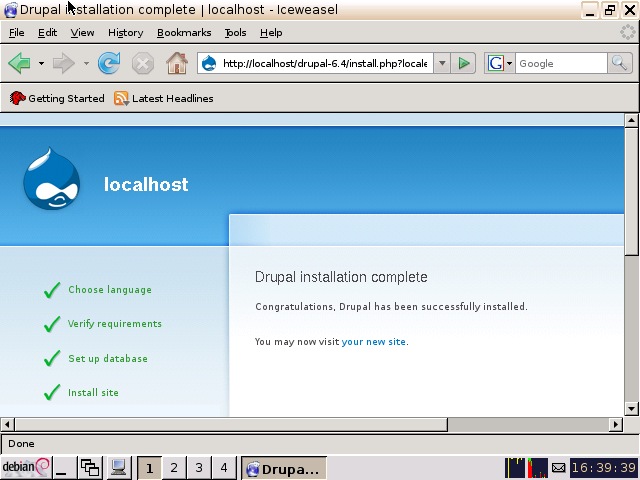This screenshot has height=480, width=640.
Task: Click the Iceweasel icon in the title bar
Action: [x=10, y=9]
